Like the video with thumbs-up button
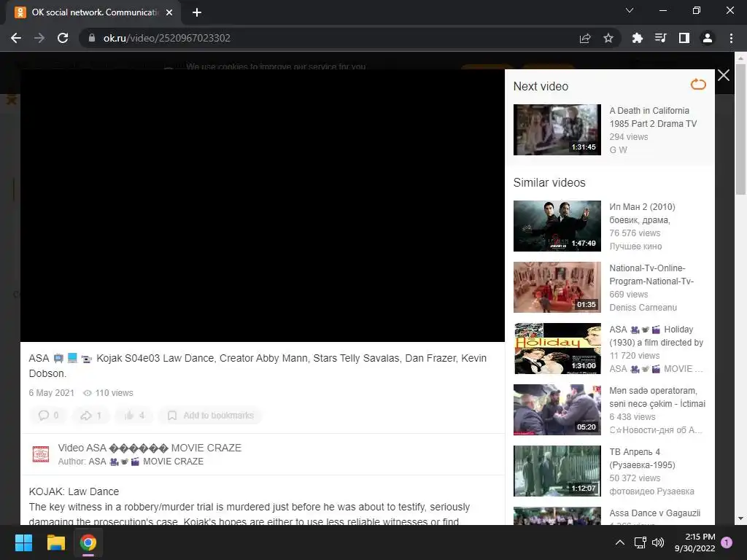This screenshot has width=747, height=560. coord(134,415)
